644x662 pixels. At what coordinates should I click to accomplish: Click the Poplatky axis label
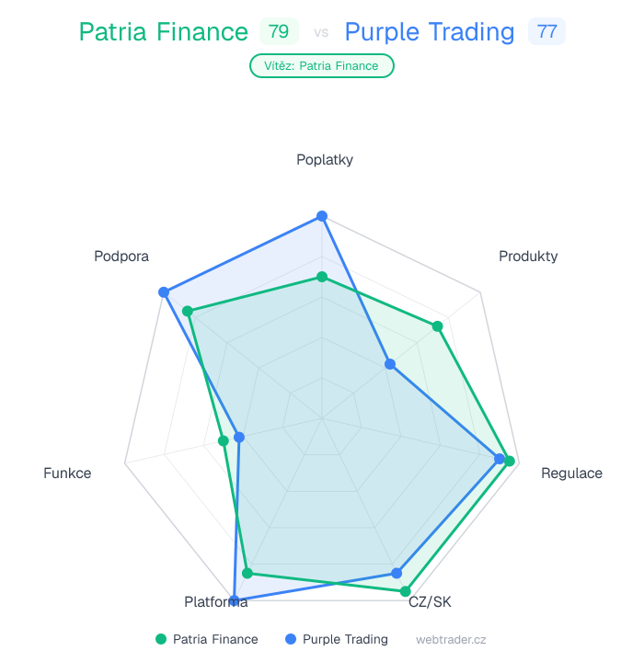324,159
